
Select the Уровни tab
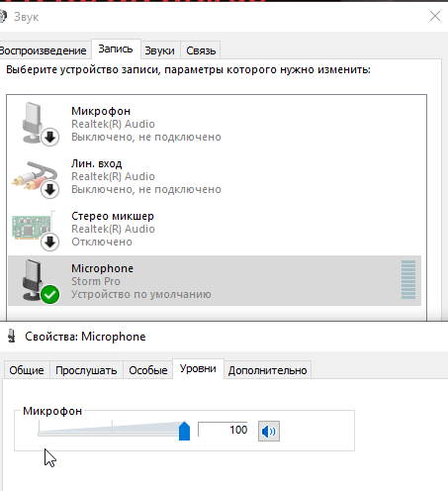tap(198, 368)
